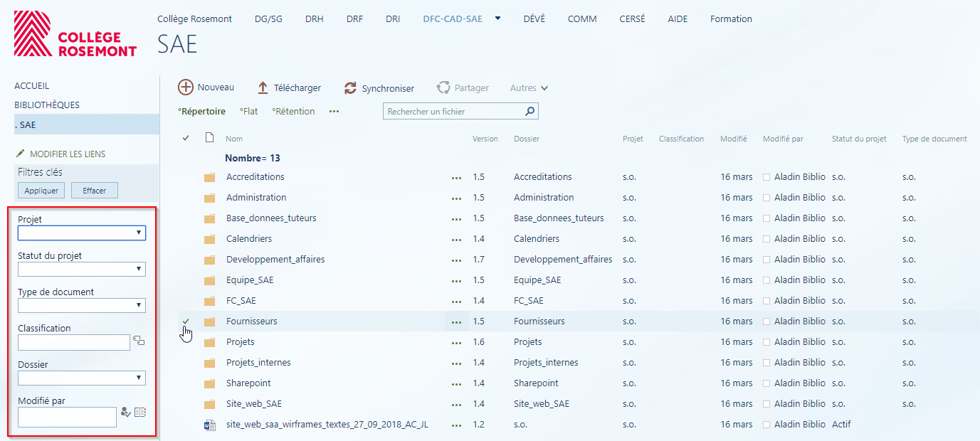Viewport: 980px width, 441px height.
Task: Deselect the Fournisseurs row checkmark
Action: click(186, 322)
